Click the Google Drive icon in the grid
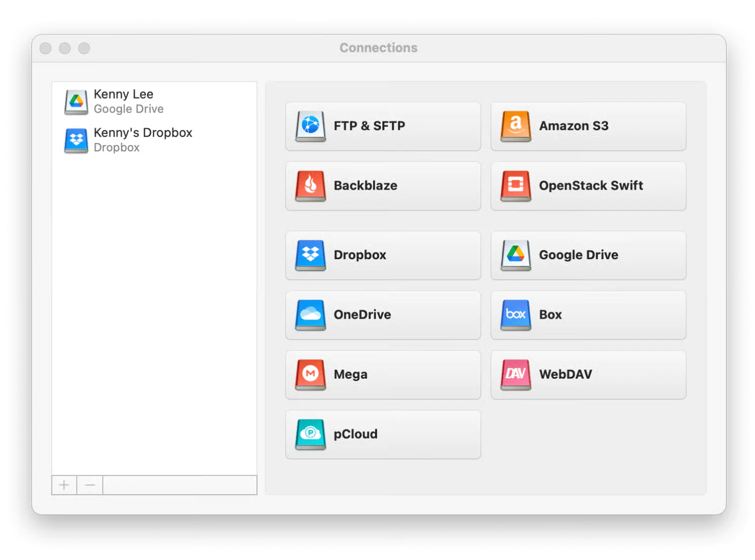Screen dimensions: 755x560 515,255
